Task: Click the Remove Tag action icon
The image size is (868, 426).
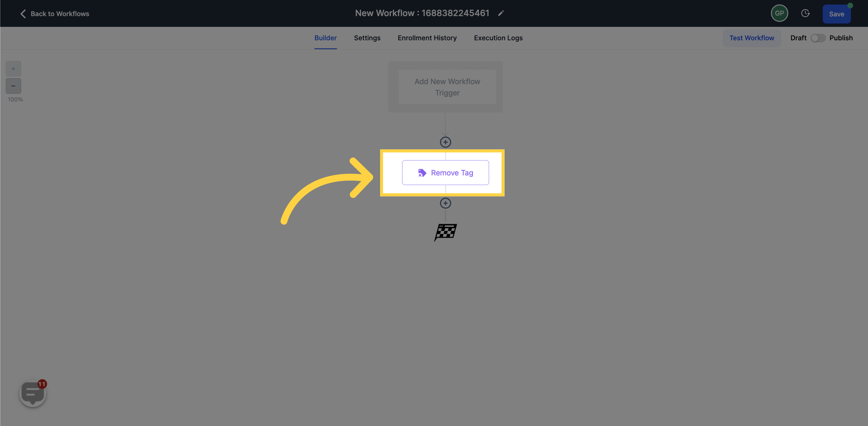Action: click(x=422, y=173)
